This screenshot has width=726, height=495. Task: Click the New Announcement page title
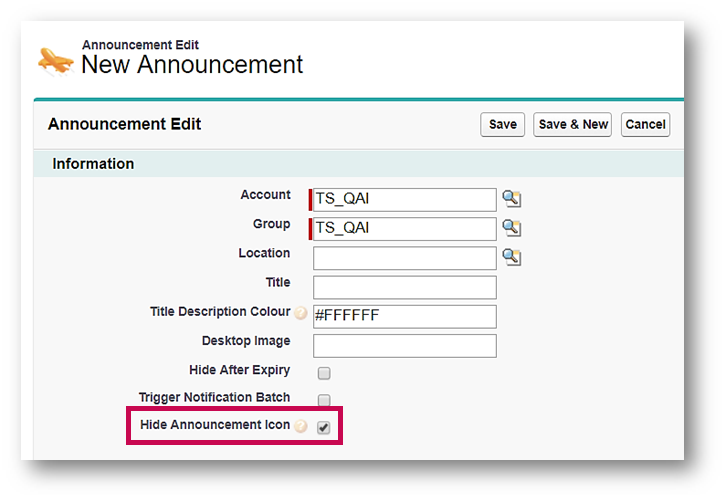point(191,65)
